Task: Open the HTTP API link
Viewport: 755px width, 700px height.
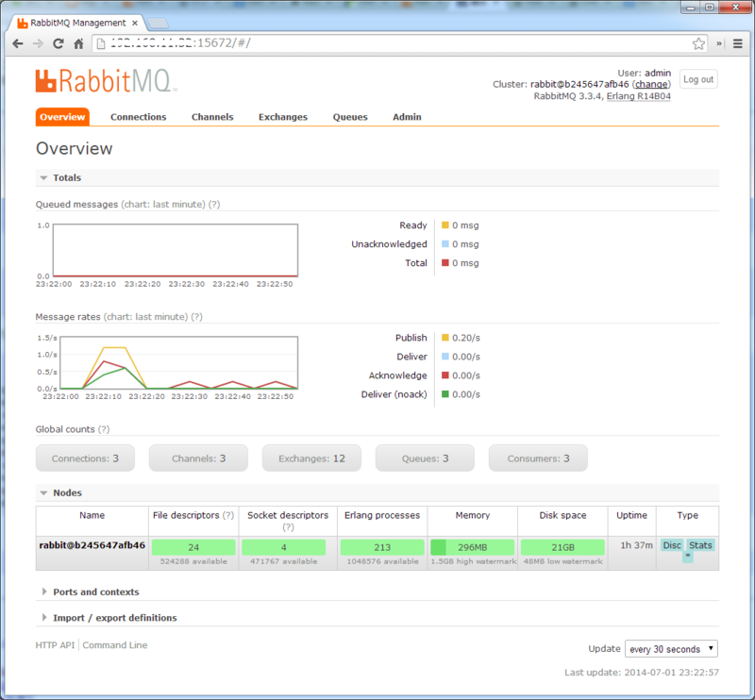Action: point(55,645)
